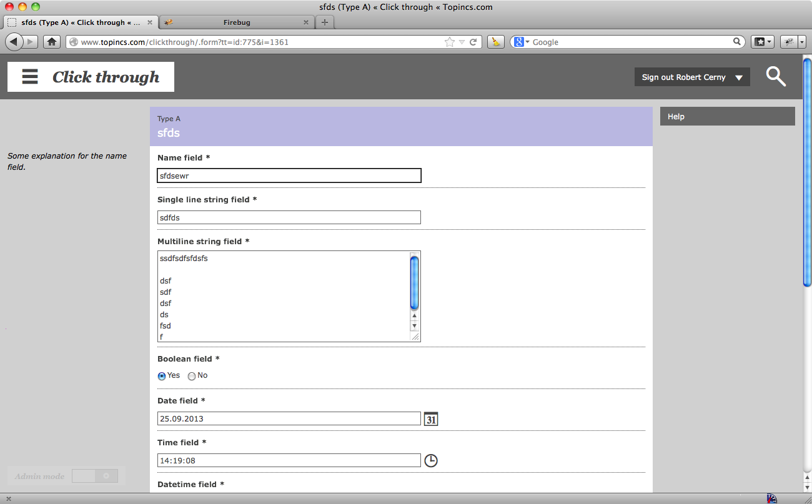
Task: Switch to the Firebug tab
Action: [x=236, y=22]
